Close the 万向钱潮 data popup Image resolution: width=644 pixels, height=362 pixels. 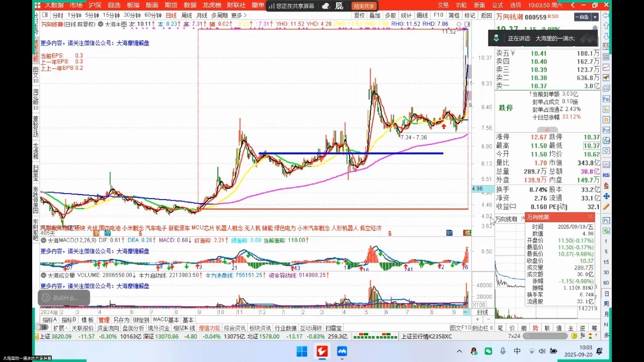590,217
